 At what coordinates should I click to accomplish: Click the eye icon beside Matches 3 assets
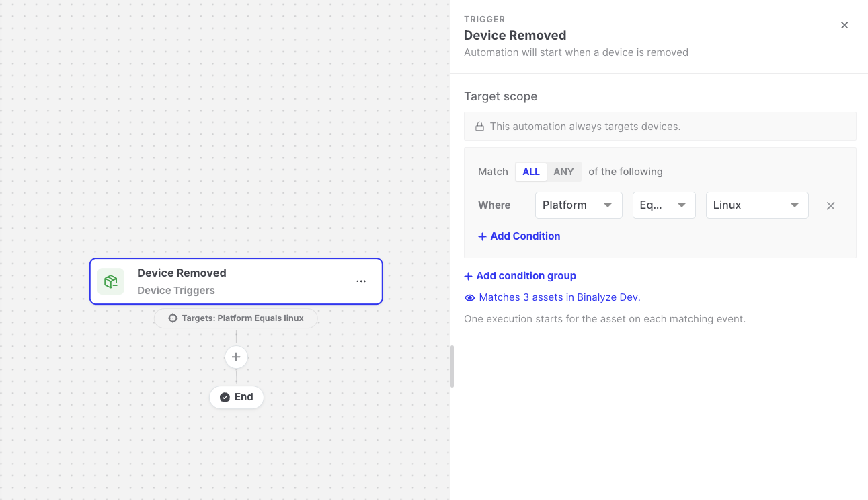tap(470, 297)
